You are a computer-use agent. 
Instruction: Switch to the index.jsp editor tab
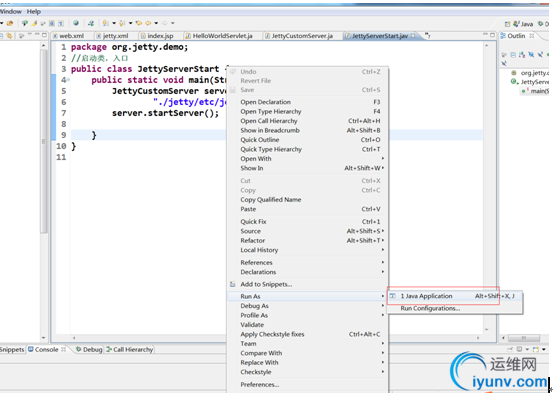[x=160, y=36]
